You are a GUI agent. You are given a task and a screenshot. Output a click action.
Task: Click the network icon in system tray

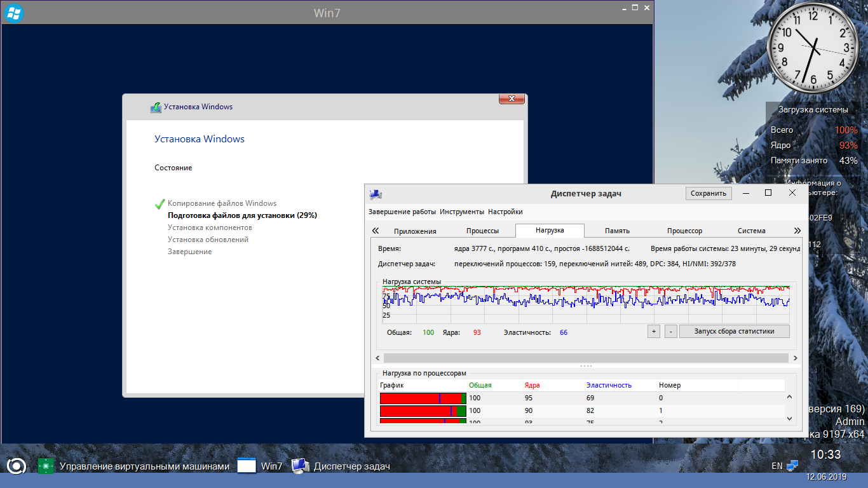792,466
